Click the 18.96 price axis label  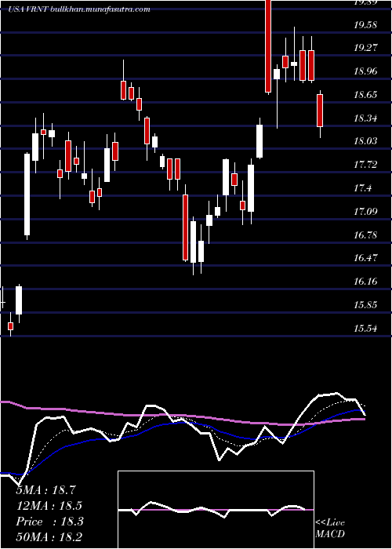tap(365, 71)
